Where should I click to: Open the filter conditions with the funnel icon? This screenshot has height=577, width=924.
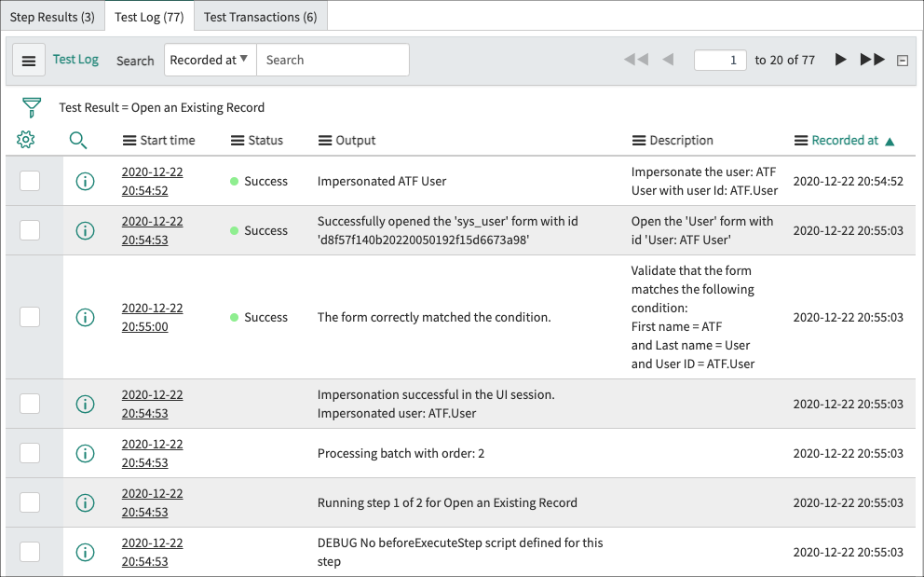pyautogui.click(x=32, y=107)
